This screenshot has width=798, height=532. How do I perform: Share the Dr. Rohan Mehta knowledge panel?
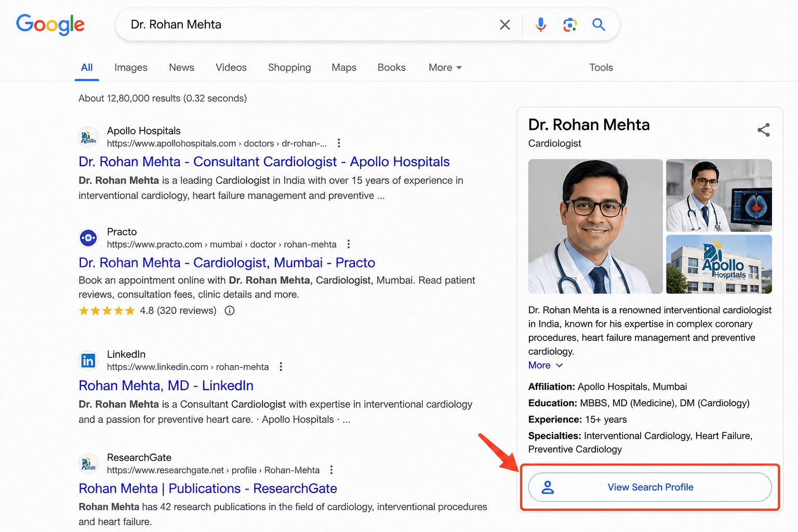coord(763,130)
